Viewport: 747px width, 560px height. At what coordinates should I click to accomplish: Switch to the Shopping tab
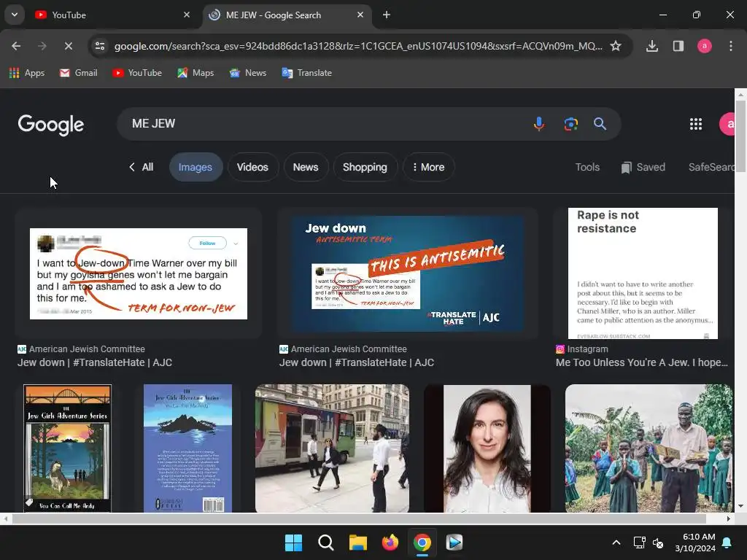(365, 167)
